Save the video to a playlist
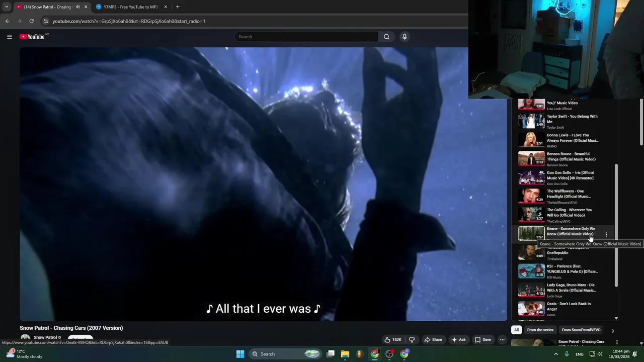Image resolution: width=644 pixels, height=362 pixels. pos(482,340)
